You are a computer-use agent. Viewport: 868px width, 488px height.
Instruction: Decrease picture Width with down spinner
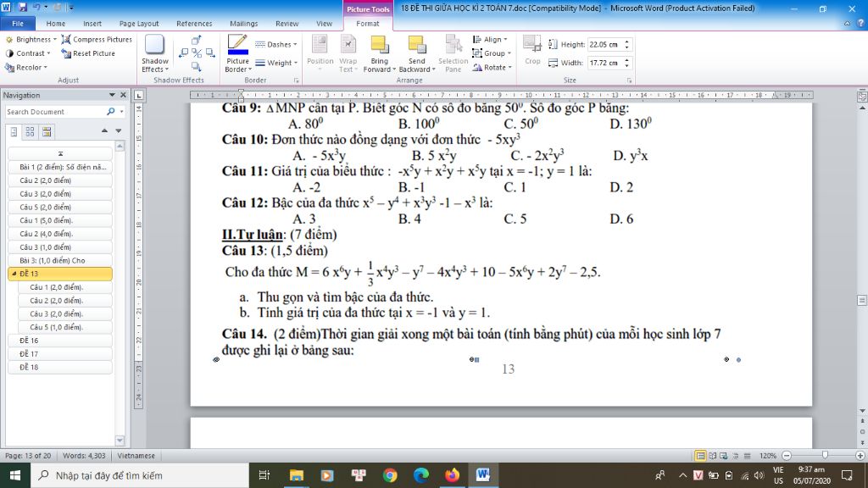626,66
